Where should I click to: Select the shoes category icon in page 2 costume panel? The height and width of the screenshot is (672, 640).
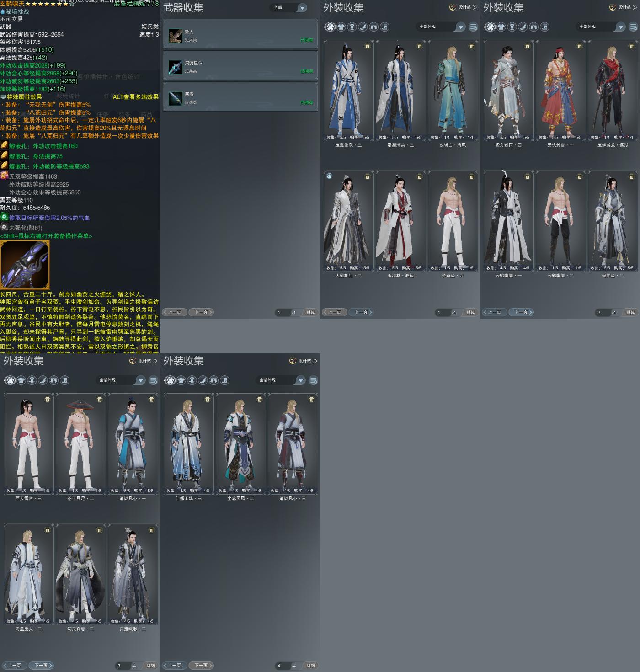click(545, 27)
